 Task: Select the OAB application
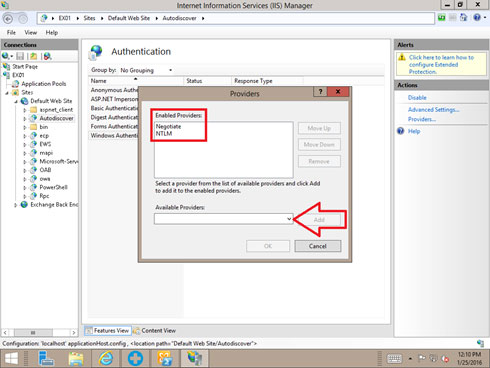pos(45,170)
